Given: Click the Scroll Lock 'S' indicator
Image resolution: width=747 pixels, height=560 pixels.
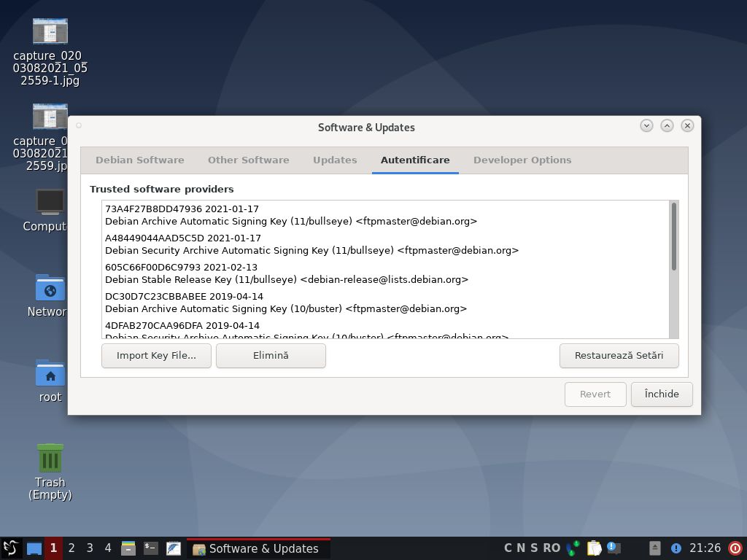Looking at the screenshot, I should (534, 548).
